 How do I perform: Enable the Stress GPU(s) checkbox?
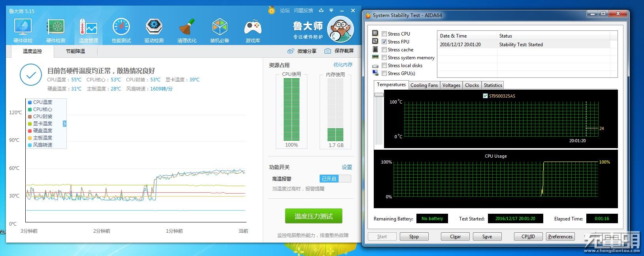point(384,73)
